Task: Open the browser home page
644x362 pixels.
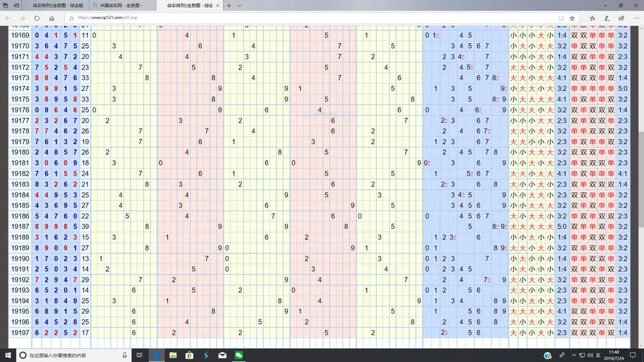Action: click(52, 18)
